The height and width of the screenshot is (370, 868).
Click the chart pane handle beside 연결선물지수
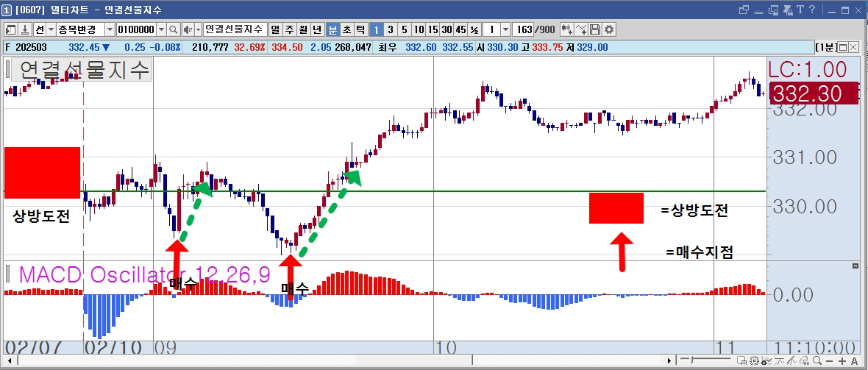7,70
